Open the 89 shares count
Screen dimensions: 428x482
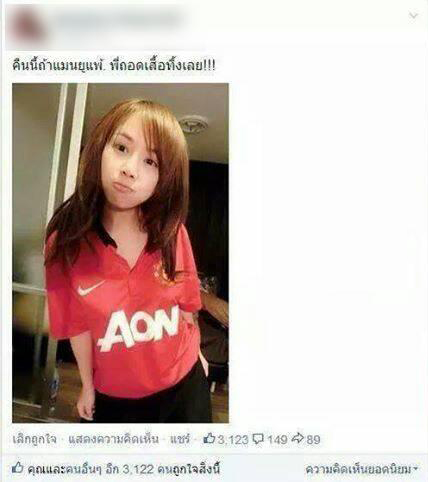pyautogui.click(x=313, y=440)
